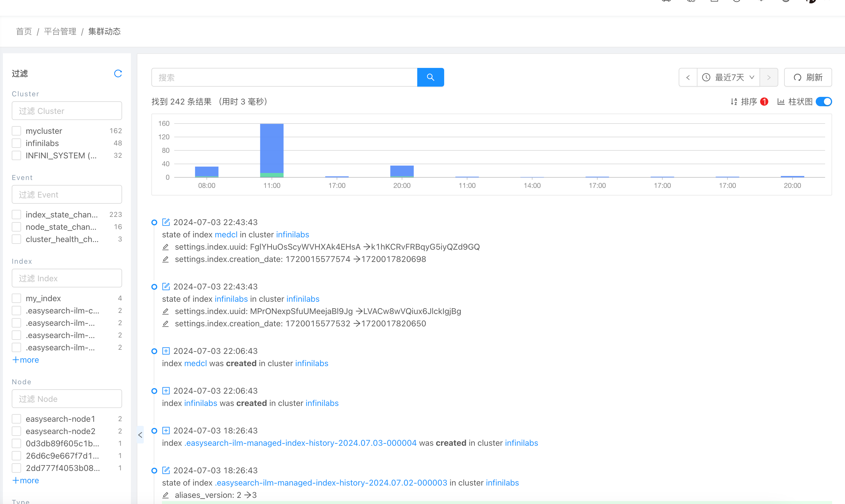Click the clock icon in the time range picker
Viewport: 845px width, 504px height.
pyautogui.click(x=706, y=77)
